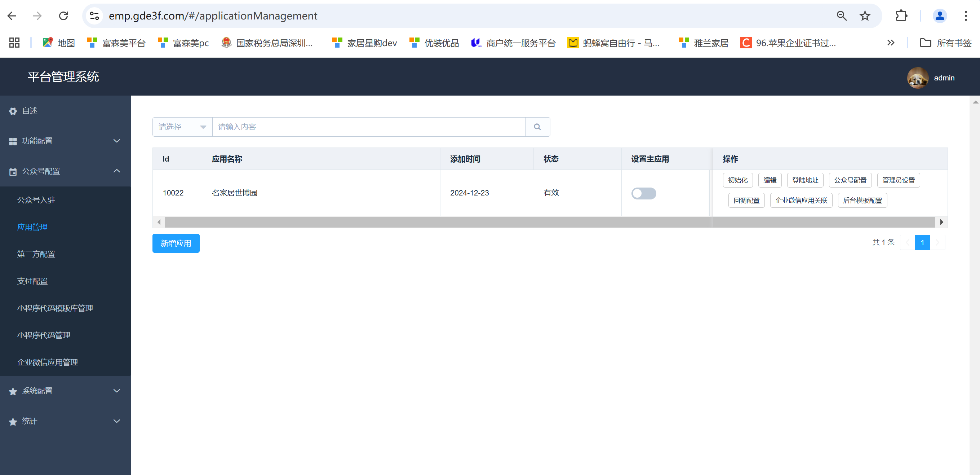Open the 蚂蜂窝自由行 bookmark

[614, 43]
